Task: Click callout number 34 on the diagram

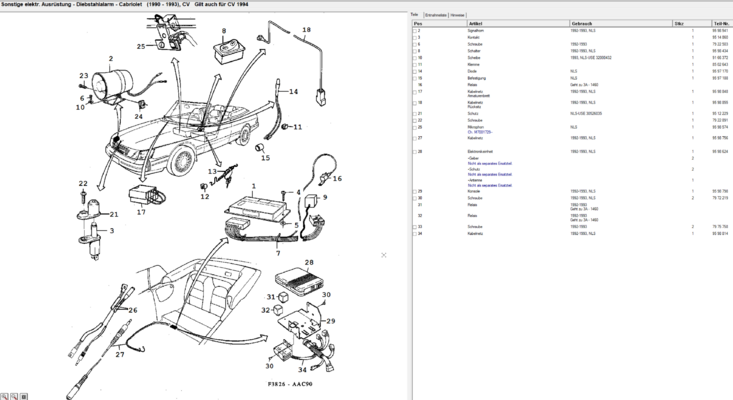Action: 302,370
